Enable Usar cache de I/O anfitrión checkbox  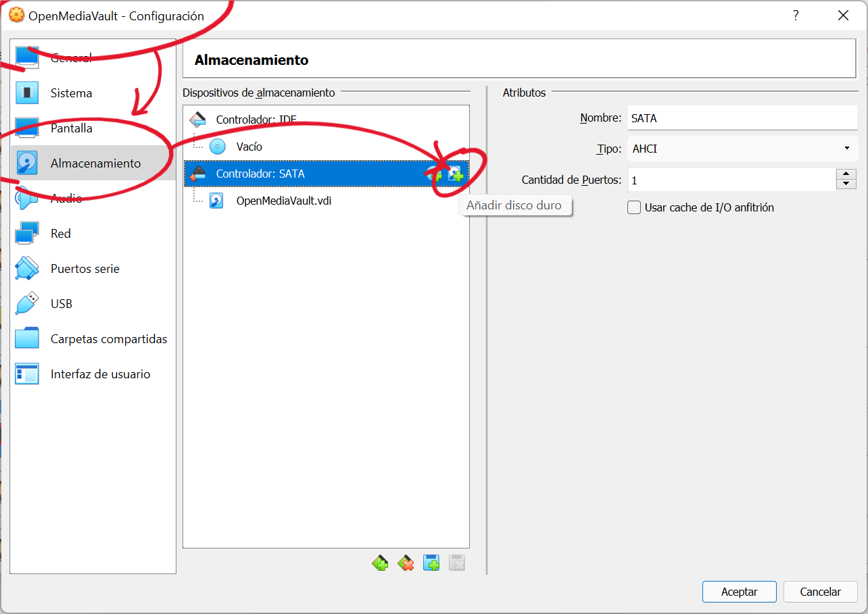coord(634,208)
